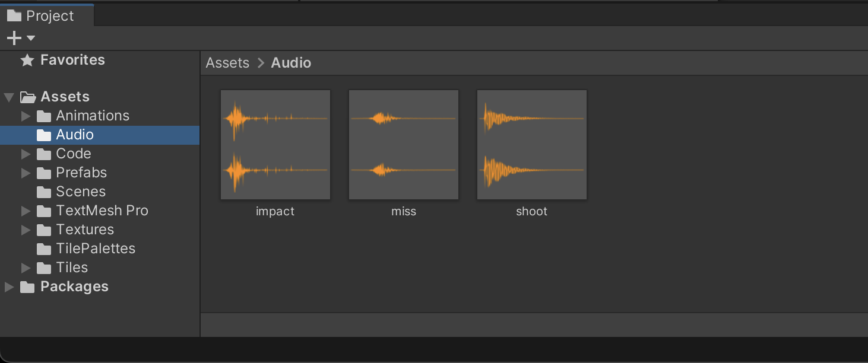Click the Tiles folder icon

44,268
